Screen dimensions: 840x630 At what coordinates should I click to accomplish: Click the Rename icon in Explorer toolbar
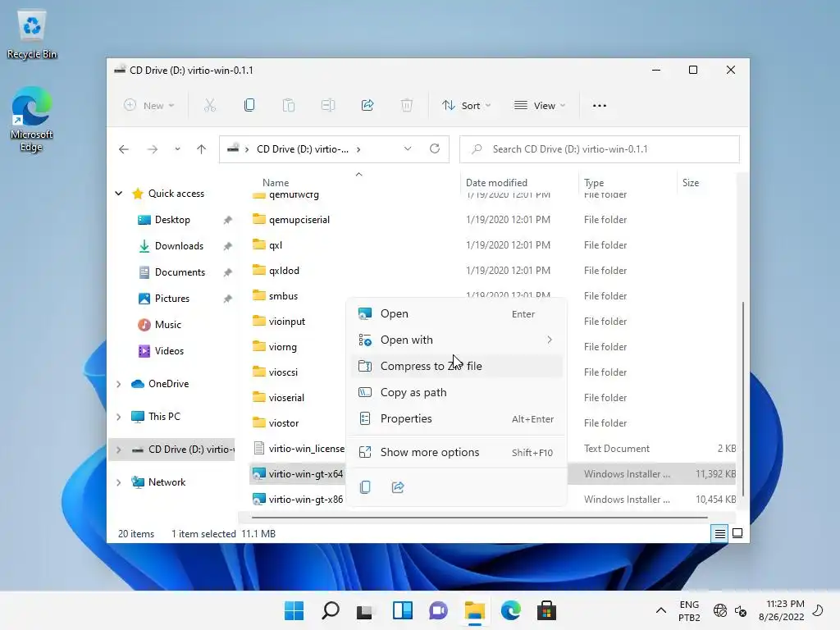(x=328, y=106)
